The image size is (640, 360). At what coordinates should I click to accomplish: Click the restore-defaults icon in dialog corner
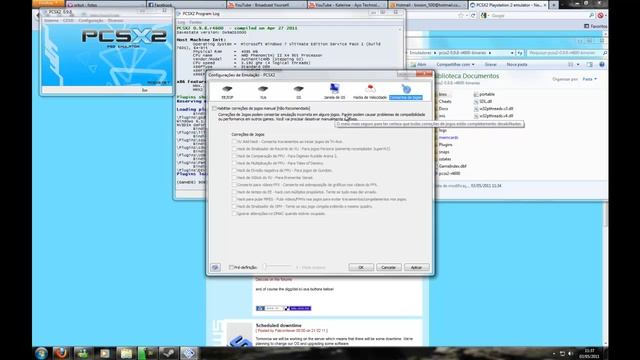pyautogui.click(x=216, y=267)
